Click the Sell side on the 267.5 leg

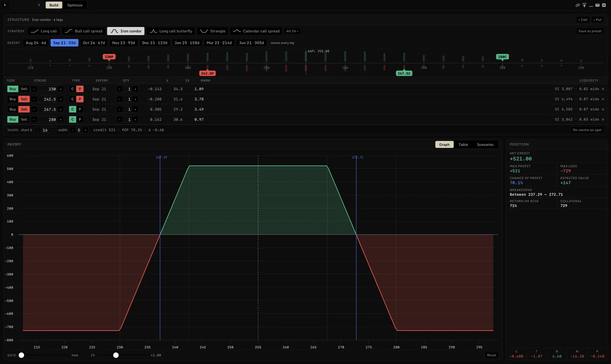coord(24,110)
